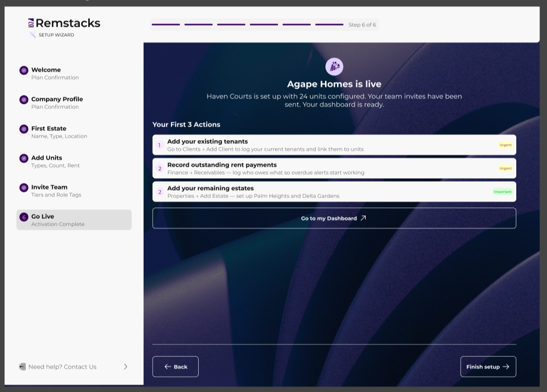Click the Remstacks logo icon
The image size is (547, 392).
(x=31, y=23)
